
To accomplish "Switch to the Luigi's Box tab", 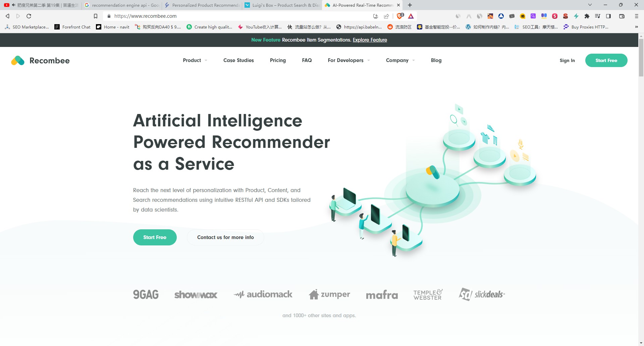I will tap(282, 5).
